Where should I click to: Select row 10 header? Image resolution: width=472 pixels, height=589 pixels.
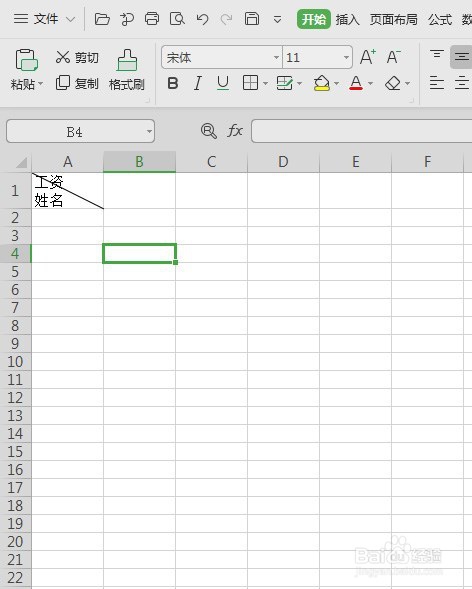[15, 362]
